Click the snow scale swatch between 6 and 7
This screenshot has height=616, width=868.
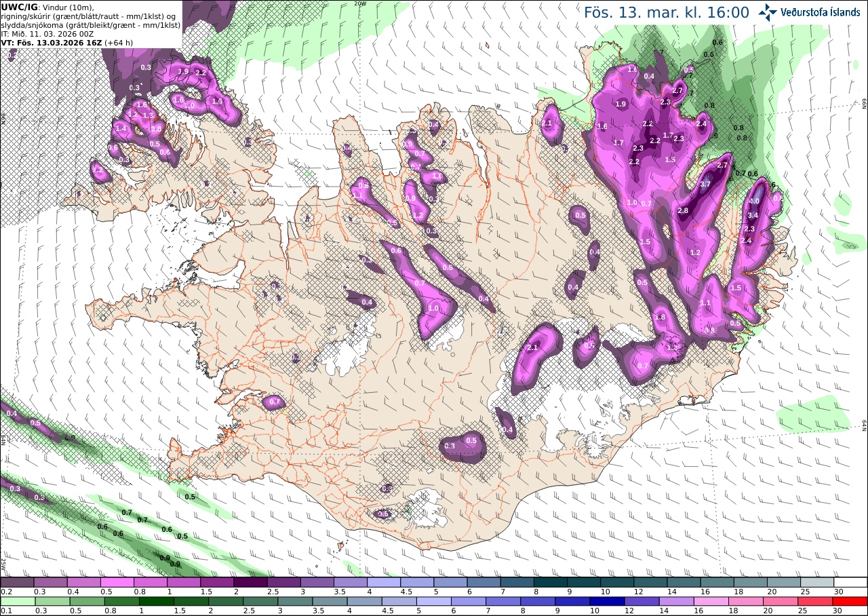[x=484, y=582]
